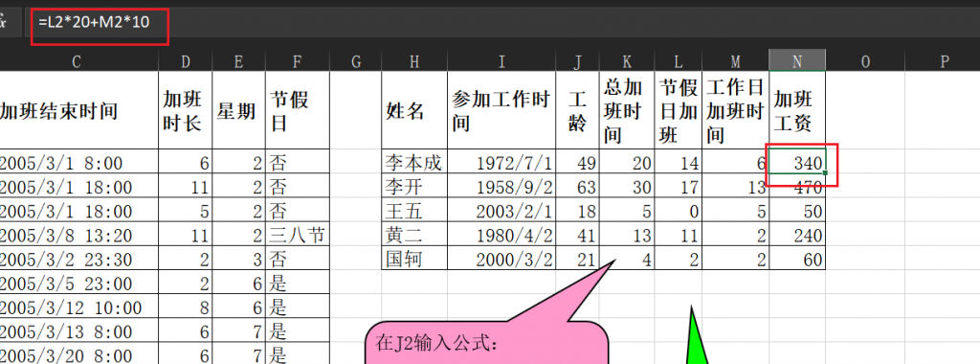This screenshot has height=364, width=980.
Task: Click the 总加班时间 header cell
Action: (627, 110)
